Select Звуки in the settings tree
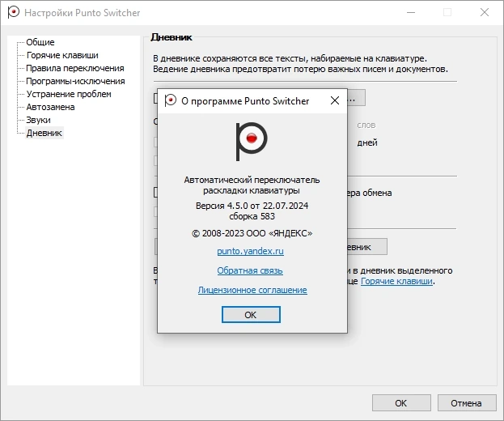504x421 pixels. pos(38,120)
